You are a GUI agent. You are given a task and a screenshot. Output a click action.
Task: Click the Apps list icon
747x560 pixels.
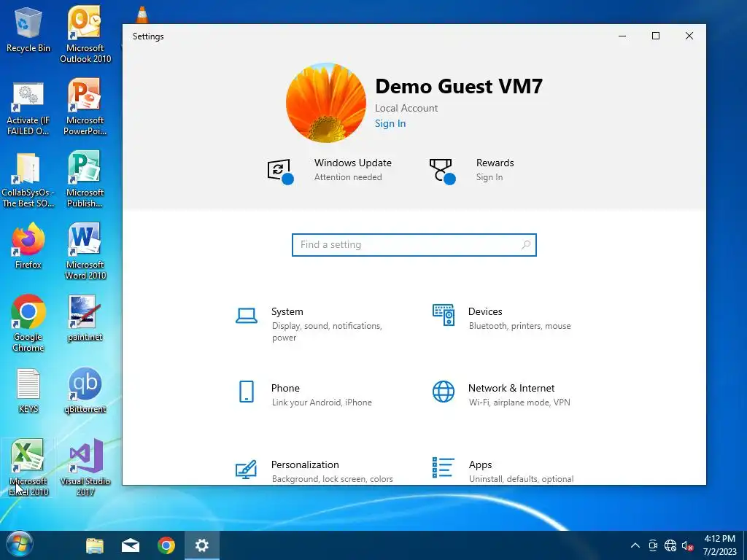pyautogui.click(x=444, y=467)
